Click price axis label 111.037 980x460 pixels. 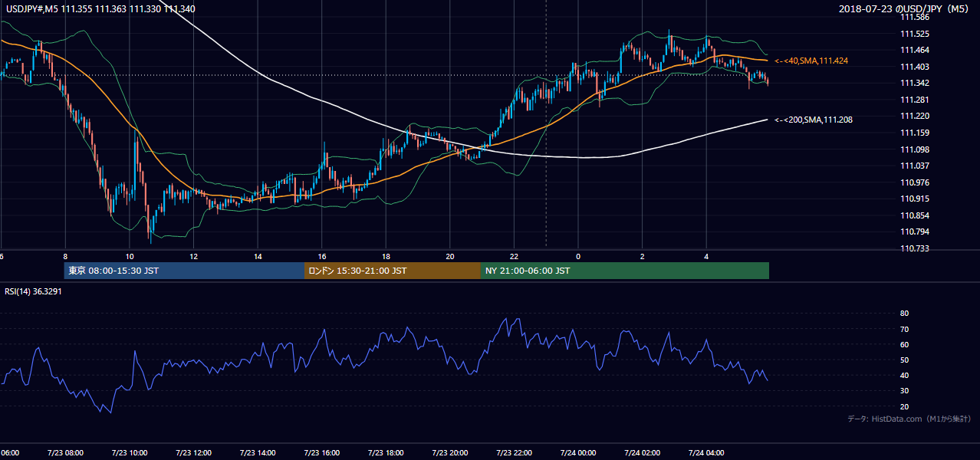(915, 166)
